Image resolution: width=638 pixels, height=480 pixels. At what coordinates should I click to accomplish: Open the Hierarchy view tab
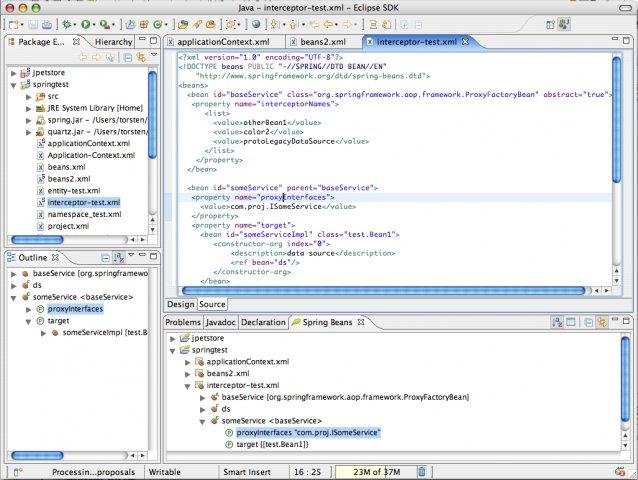pos(115,42)
